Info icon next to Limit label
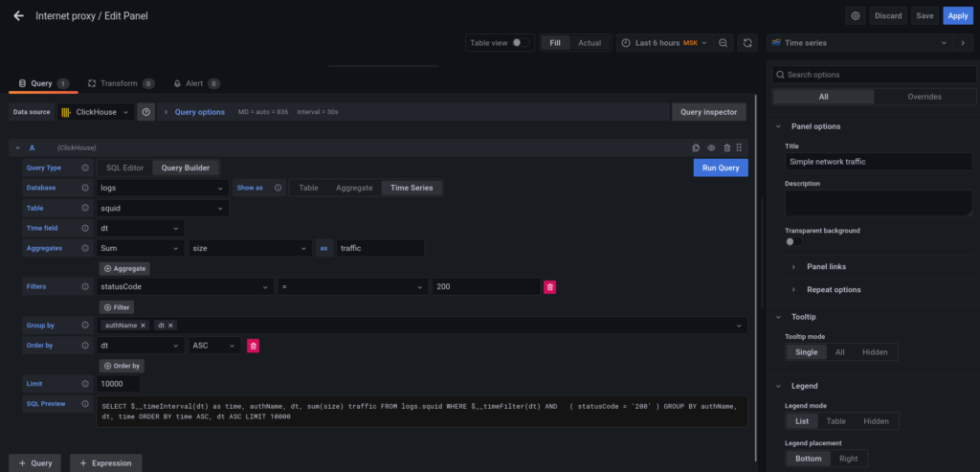Viewport: 980px width, 472px height. (85, 384)
